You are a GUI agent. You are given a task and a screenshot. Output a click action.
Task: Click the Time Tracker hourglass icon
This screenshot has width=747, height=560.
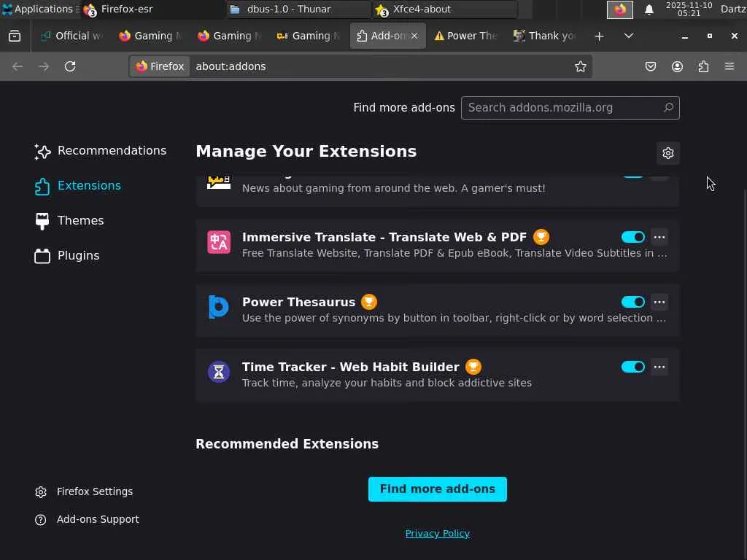point(219,372)
